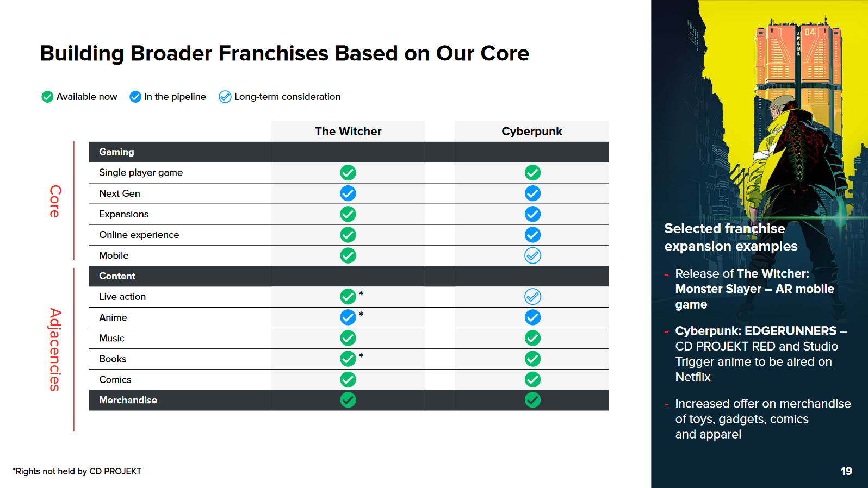Click The Witcher checkmark for Mobile
The width and height of the screenshot is (868, 488).
click(x=348, y=255)
